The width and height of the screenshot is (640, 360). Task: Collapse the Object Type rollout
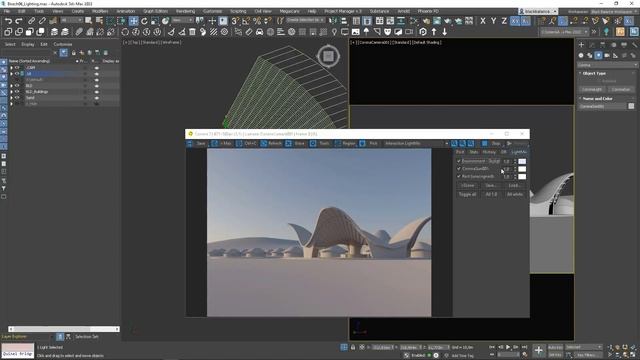click(x=580, y=73)
